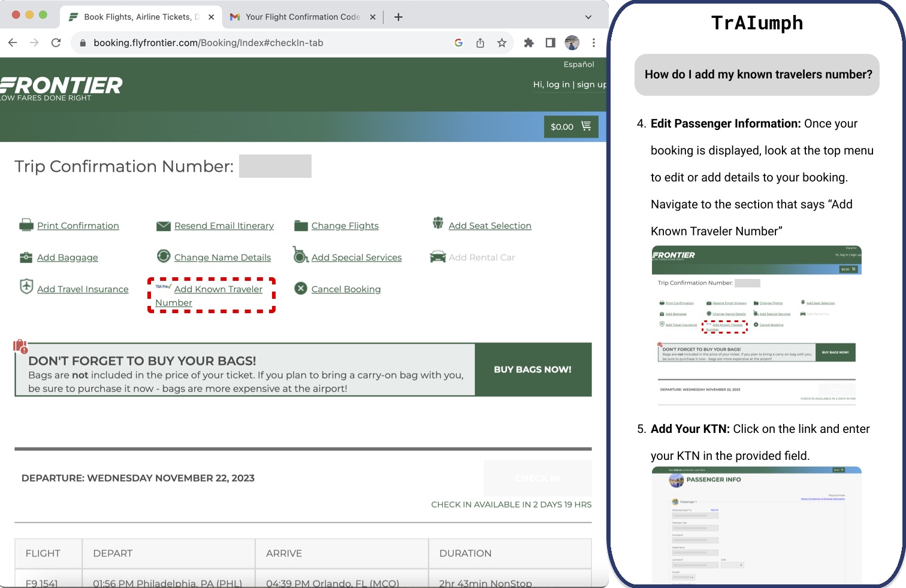Open Add Baggage link
906x588 pixels.
(68, 257)
